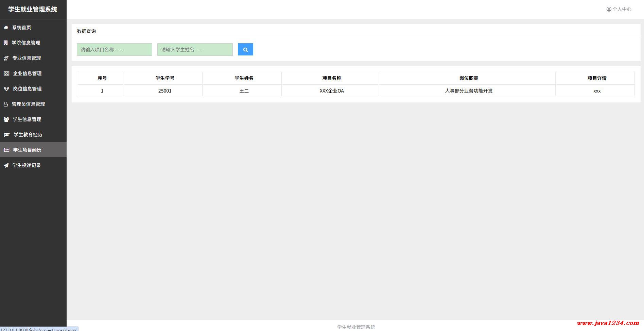This screenshot has width=644, height=331.
Task: Focus the 请输入学生姓名 search field
Action: click(x=195, y=50)
